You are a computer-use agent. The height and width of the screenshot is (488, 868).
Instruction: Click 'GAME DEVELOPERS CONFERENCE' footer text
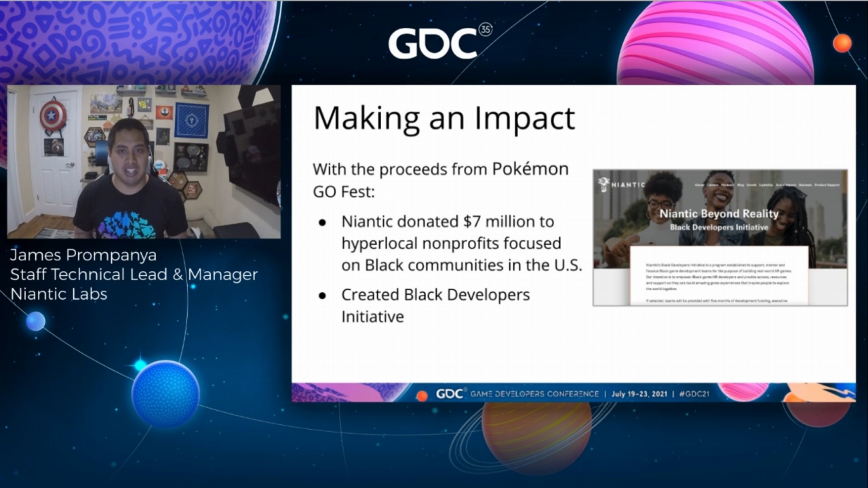click(536, 394)
